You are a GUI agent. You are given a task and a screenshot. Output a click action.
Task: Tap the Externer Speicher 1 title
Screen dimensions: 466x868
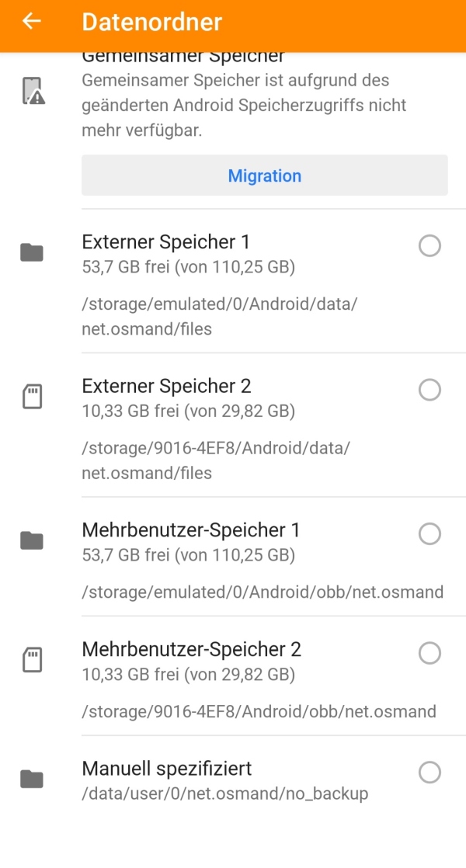point(165,241)
